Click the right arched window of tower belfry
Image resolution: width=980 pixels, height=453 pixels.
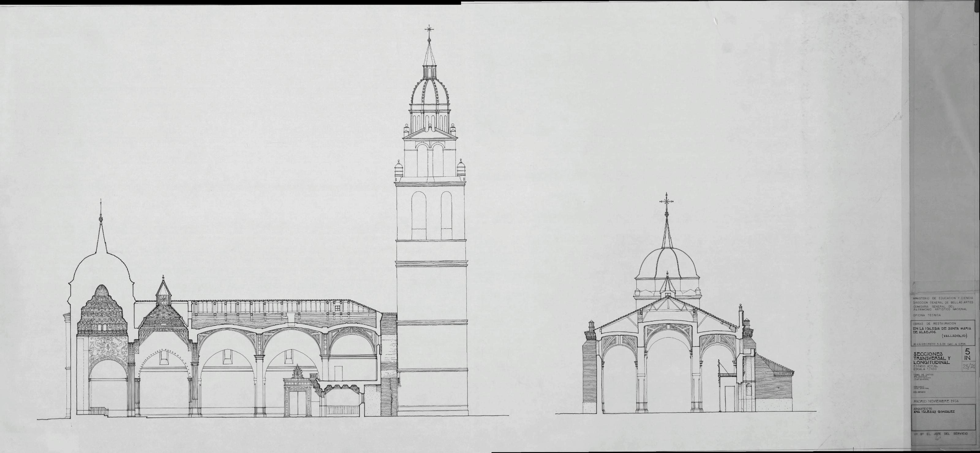click(446, 215)
